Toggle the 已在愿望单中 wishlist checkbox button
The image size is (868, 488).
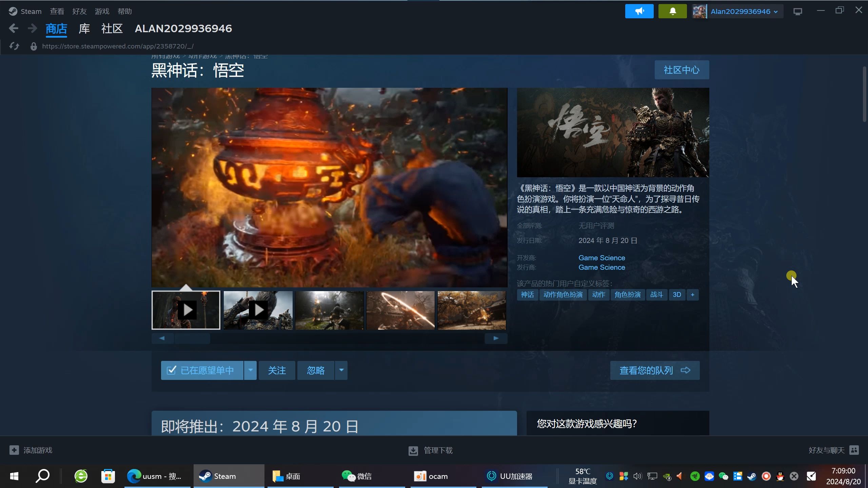click(x=202, y=370)
